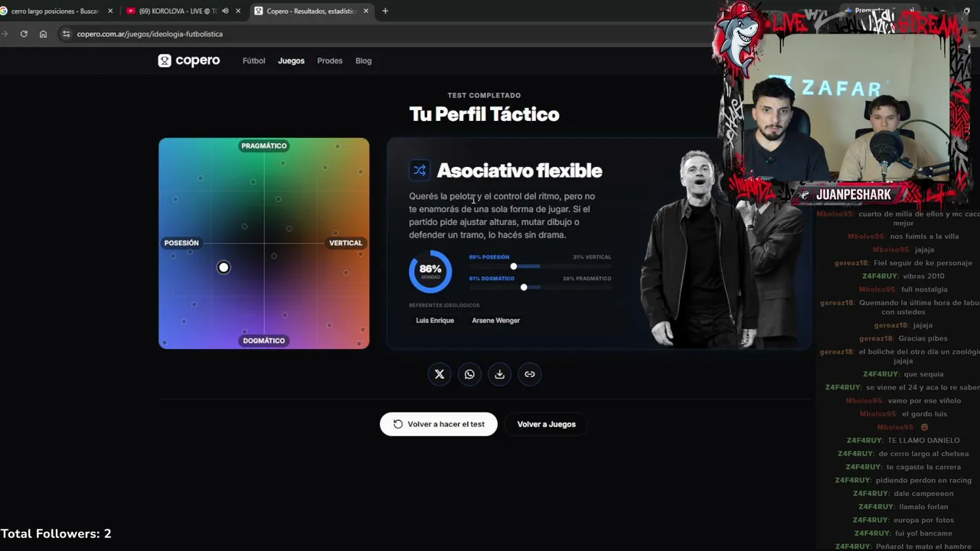The height and width of the screenshot is (551, 980).
Task: Click the 31% VERTICAL value
Action: tap(592, 257)
